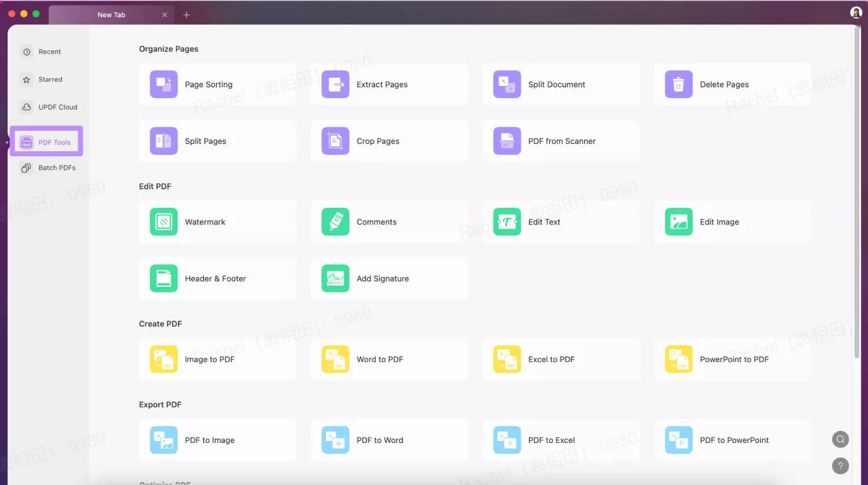
Task: Select the New Tab tab
Action: pos(111,15)
